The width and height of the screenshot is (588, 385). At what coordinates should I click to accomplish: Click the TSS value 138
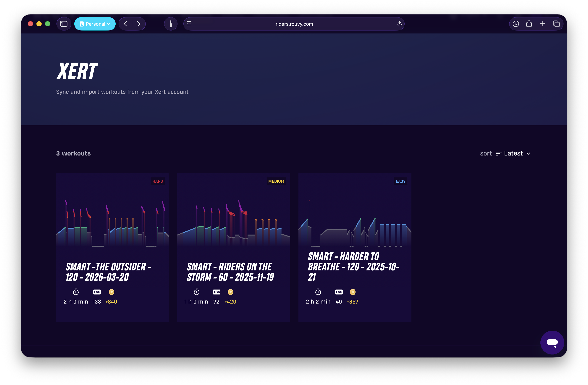click(97, 302)
